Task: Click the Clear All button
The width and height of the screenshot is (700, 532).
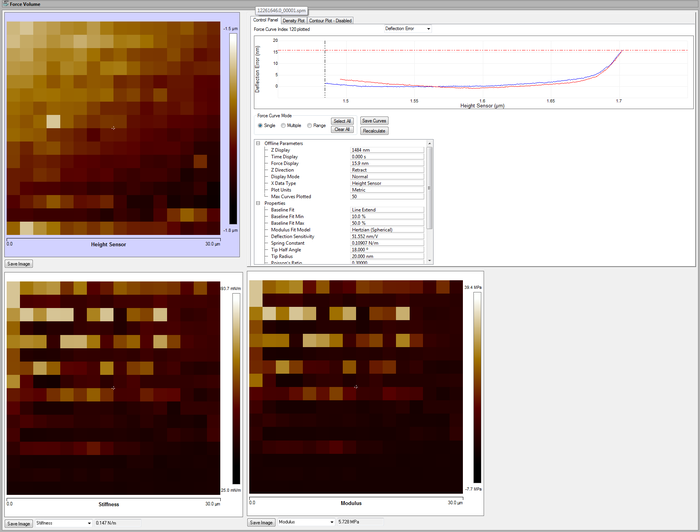Action: pos(342,130)
